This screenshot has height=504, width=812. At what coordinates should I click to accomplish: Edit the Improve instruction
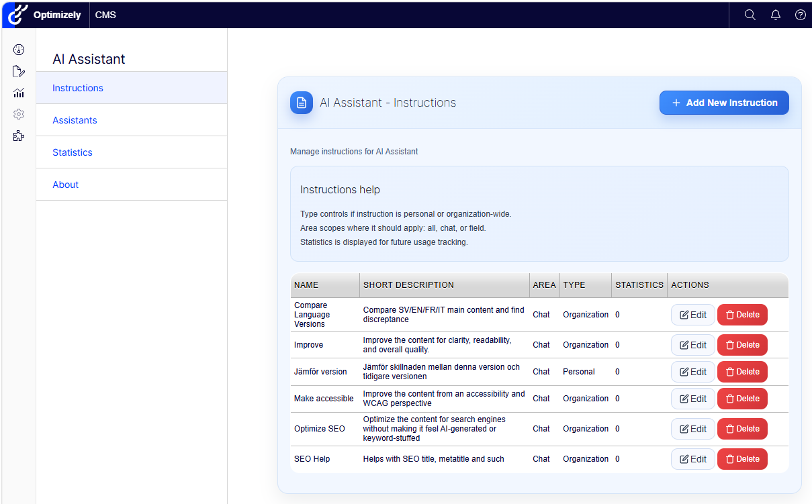693,345
